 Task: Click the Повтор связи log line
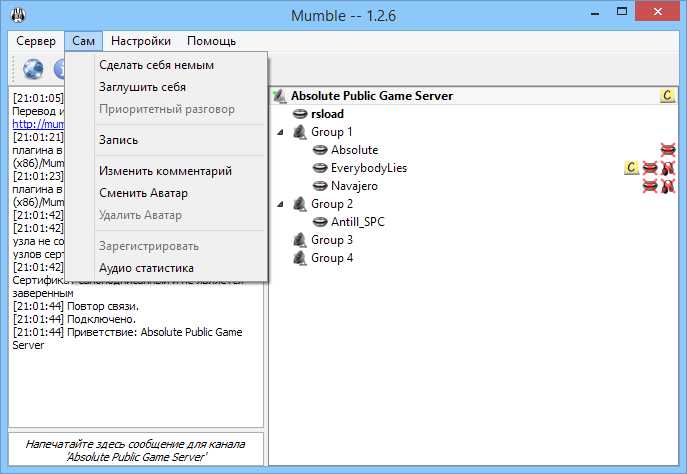pos(76,306)
